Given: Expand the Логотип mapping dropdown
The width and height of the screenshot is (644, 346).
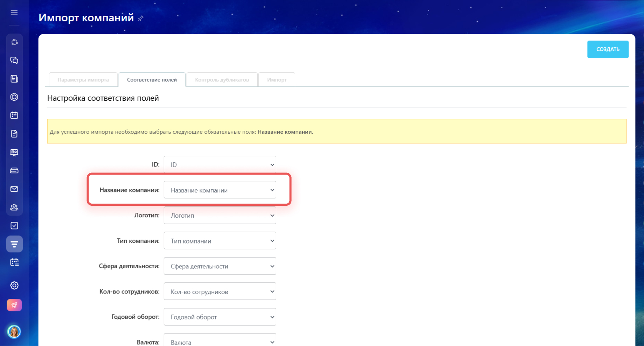Looking at the screenshot, I should (220, 216).
